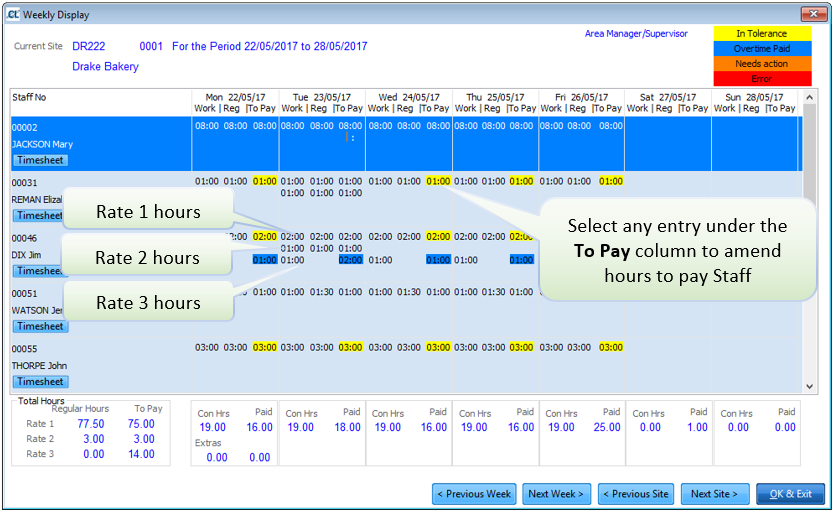Select Thursday To Pay 03:00 for THORPE John
This screenshot has height=512, width=835.
(x=521, y=347)
